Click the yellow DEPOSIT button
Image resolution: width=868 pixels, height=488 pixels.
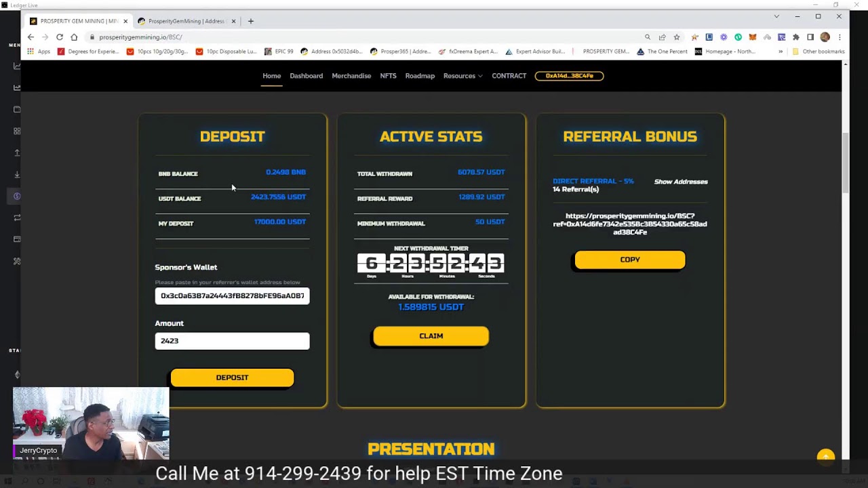point(232,378)
